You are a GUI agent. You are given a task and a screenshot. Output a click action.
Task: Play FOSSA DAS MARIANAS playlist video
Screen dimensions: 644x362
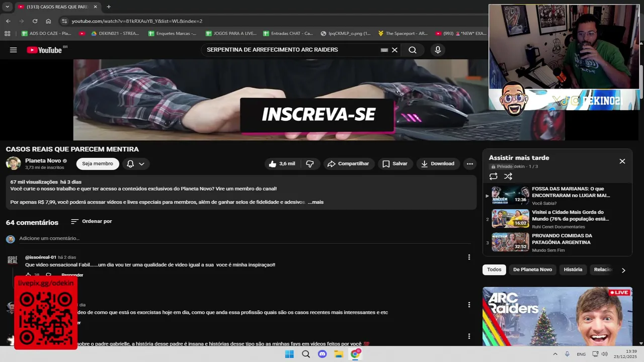click(x=557, y=195)
